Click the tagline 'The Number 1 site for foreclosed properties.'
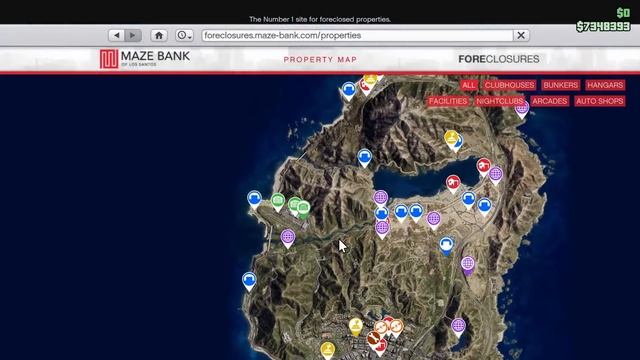Screen dimensions: 640x360 pyautogui.click(x=320, y=19)
